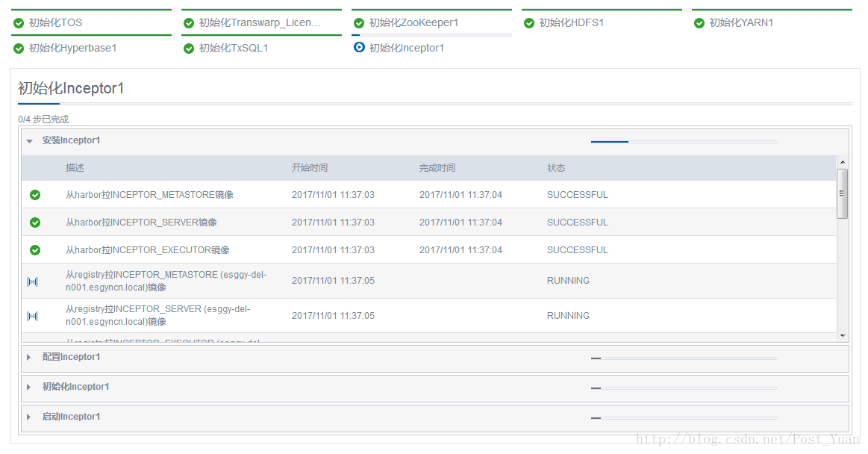Click the task list scrollbar up arrow
The image size is (868, 454).
click(843, 162)
